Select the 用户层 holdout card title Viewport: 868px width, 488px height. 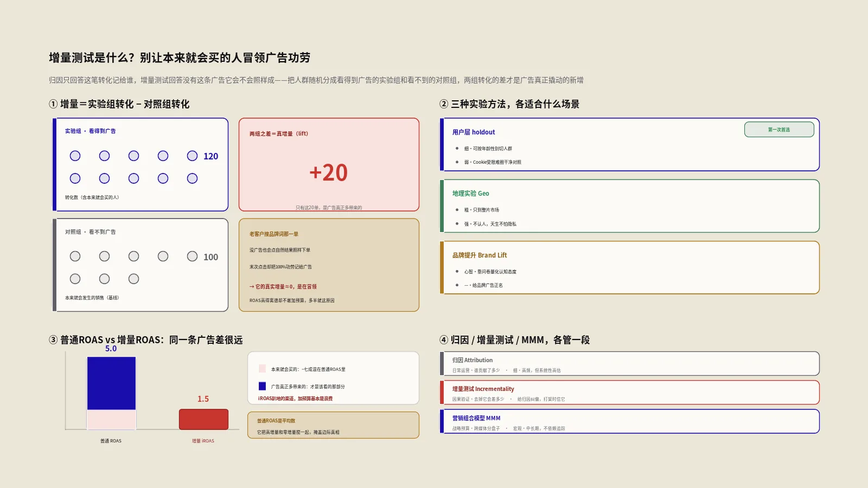coord(474,132)
